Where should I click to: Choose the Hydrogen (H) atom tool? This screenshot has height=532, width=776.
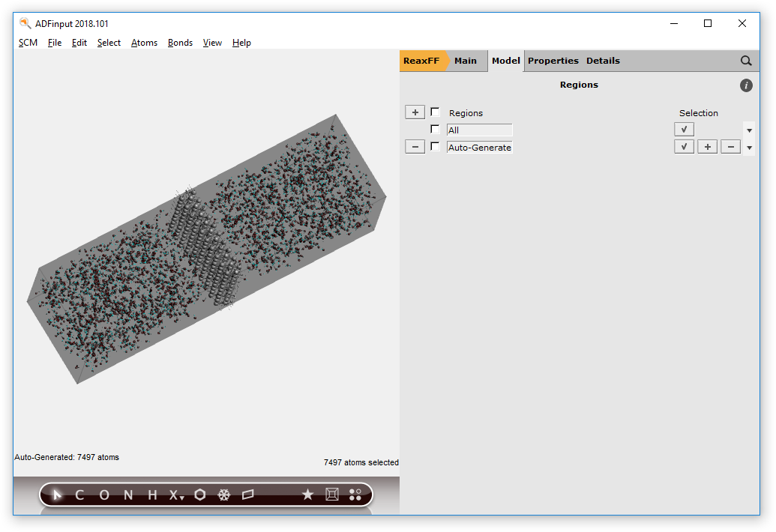(x=152, y=495)
